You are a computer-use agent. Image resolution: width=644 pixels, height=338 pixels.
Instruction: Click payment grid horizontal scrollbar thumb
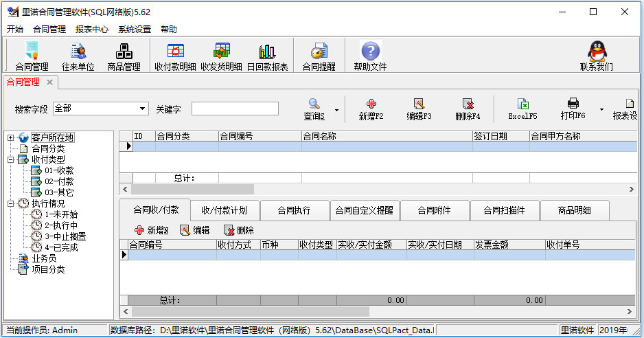250,312
